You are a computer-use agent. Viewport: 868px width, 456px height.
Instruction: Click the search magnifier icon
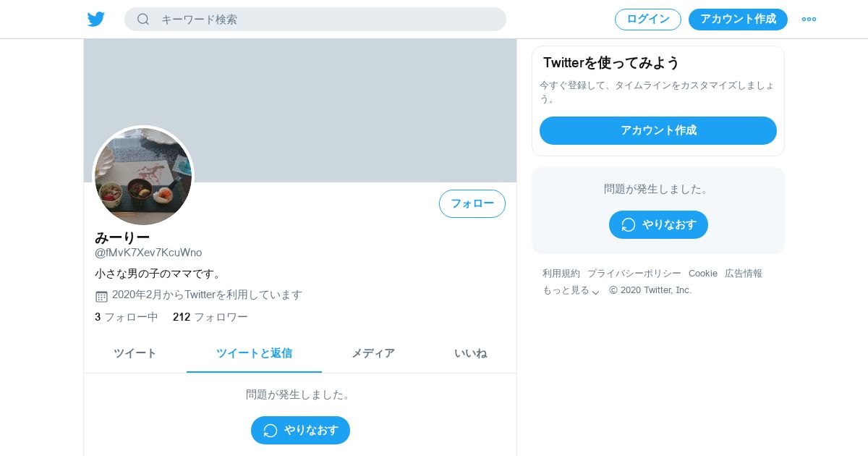point(143,20)
